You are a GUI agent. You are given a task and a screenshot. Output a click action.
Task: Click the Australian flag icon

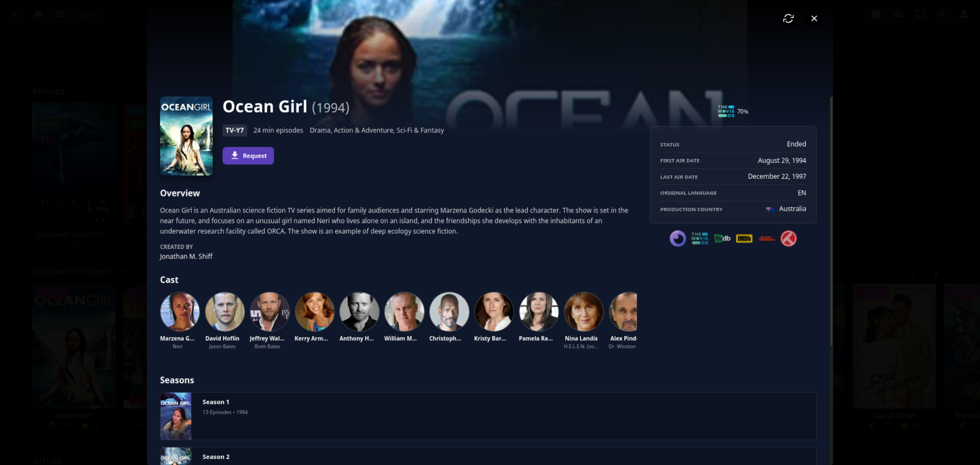[x=770, y=209]
